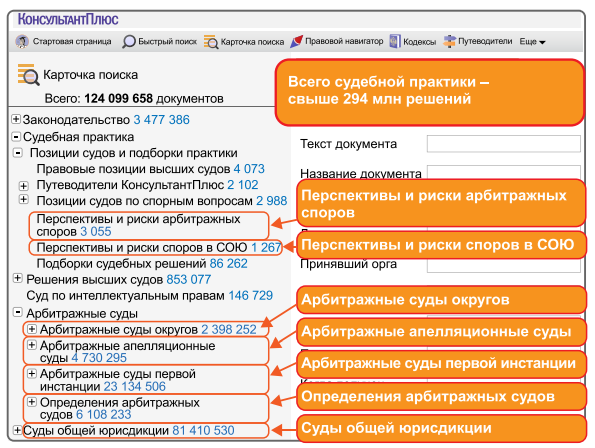595x448 pixels.
Task: Expand Решения высших судов node
Action: click(17, 278)
